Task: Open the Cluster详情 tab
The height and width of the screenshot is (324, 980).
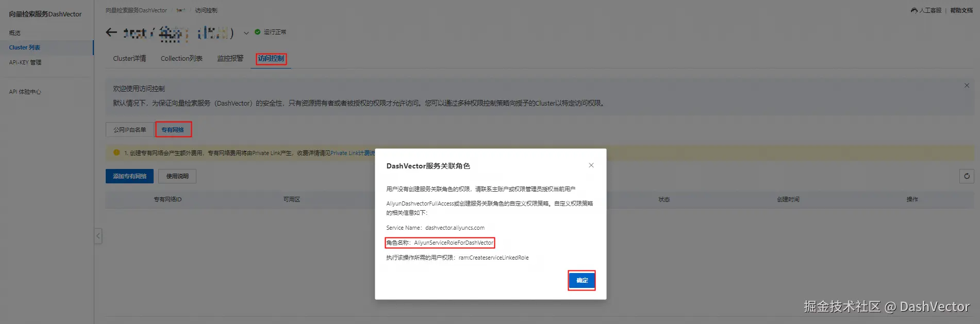Action: tap(129, 59)
